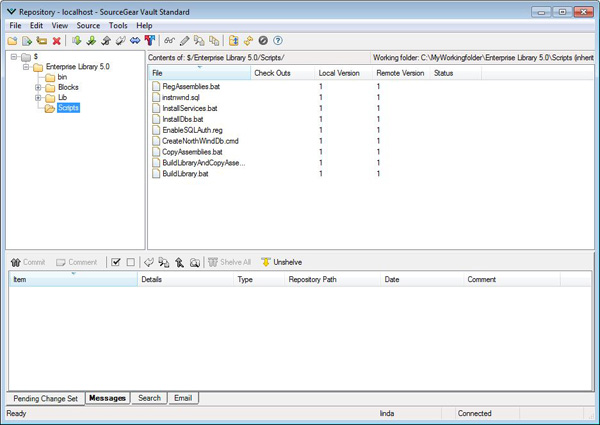Switch to the Pending Change Set tab

point(44,398)
